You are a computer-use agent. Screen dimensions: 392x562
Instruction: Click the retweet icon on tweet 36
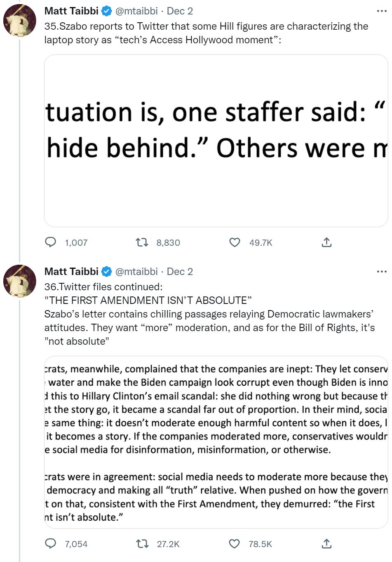[x=142, y=544]
